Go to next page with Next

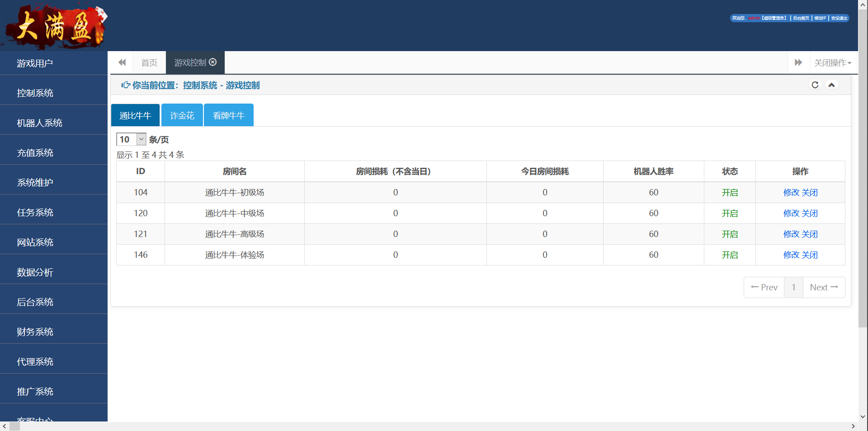(x=824, y=287)
